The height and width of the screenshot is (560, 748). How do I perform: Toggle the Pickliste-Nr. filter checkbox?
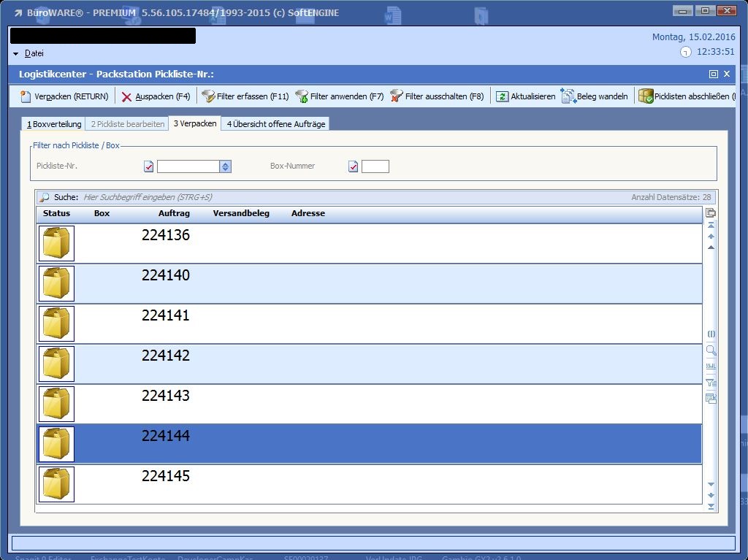pos(149,166)
